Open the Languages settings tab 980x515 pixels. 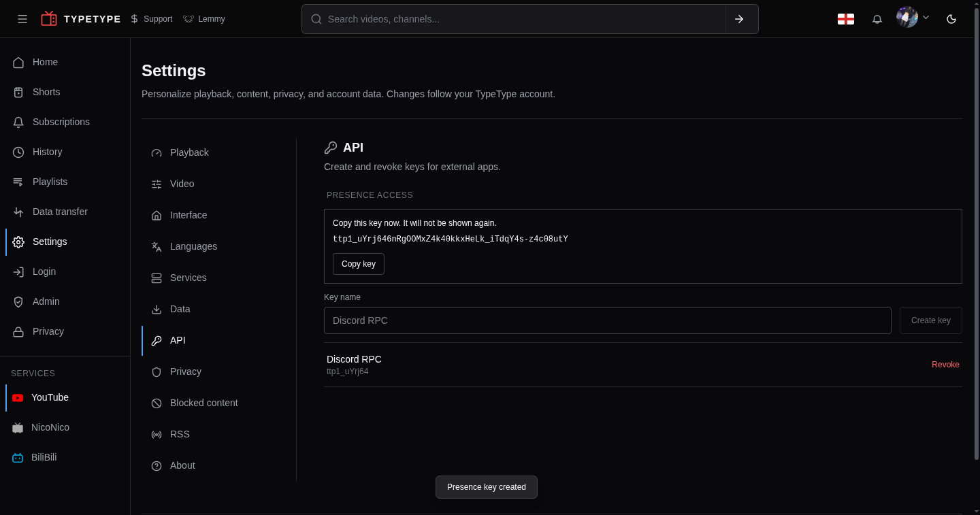214,246
